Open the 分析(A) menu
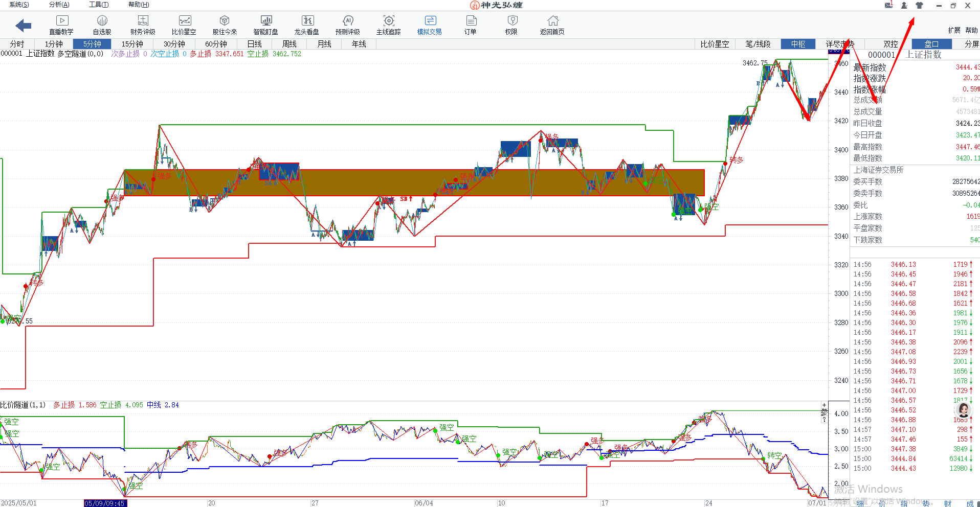 click(x=59, y=5)
